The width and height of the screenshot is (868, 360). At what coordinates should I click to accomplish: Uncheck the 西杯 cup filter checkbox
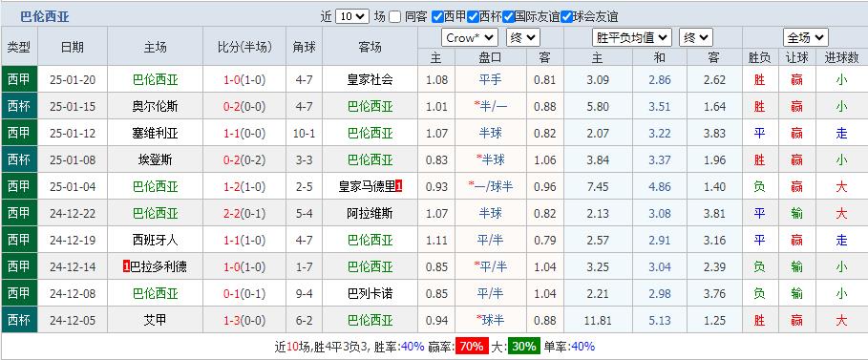click(473, 16)
